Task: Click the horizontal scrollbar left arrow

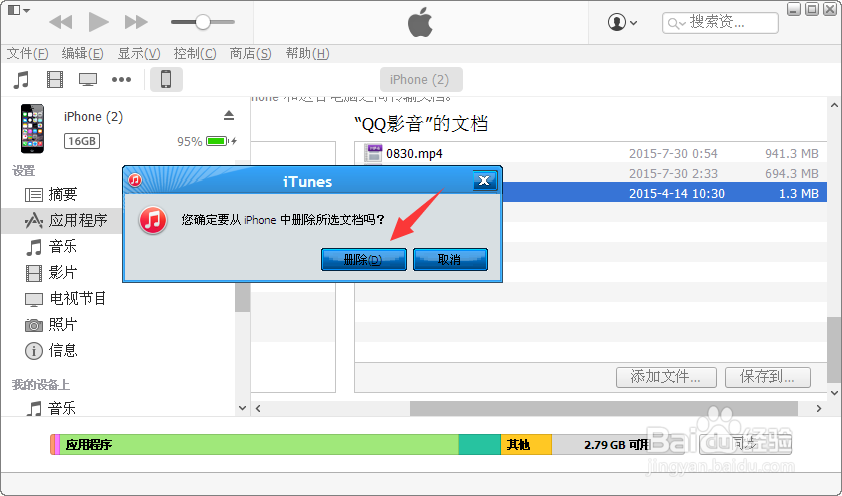Action: [x=258, y=409]
